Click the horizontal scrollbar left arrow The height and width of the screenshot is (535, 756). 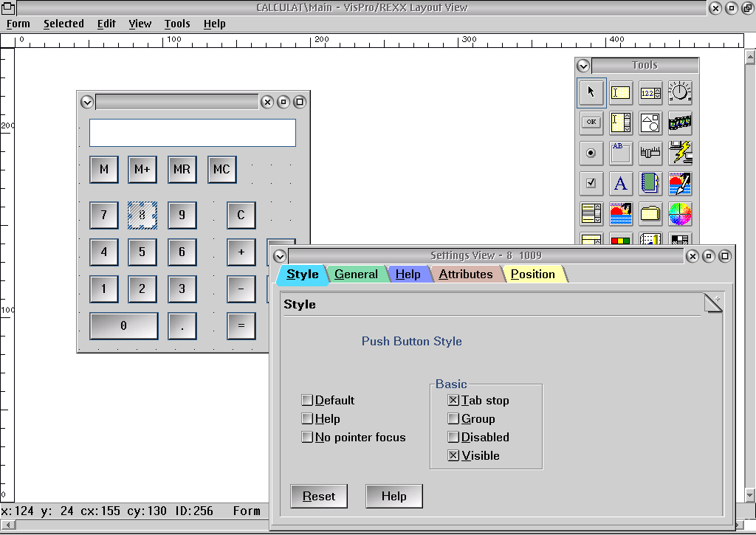(x=7, y=525)
